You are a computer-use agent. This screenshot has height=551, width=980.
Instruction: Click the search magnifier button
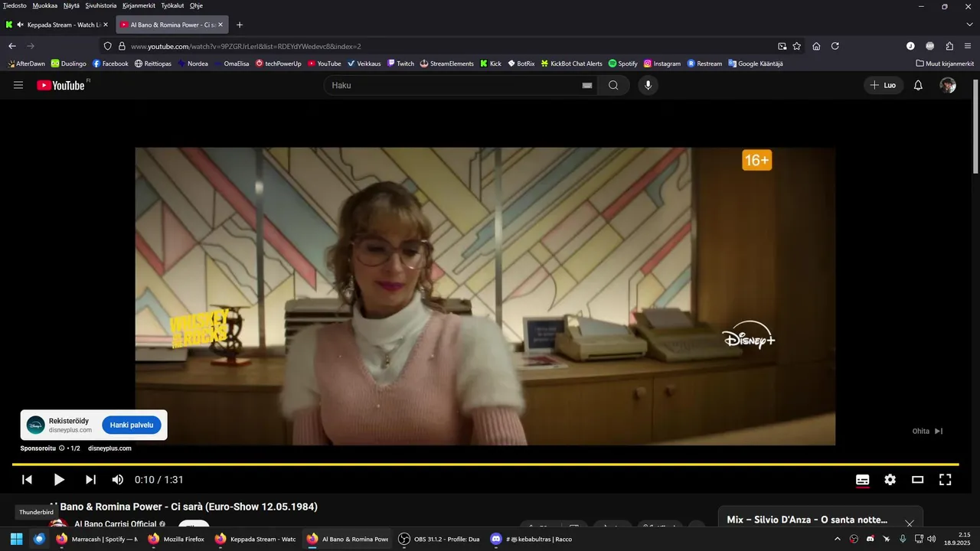[x=613, y=85]
